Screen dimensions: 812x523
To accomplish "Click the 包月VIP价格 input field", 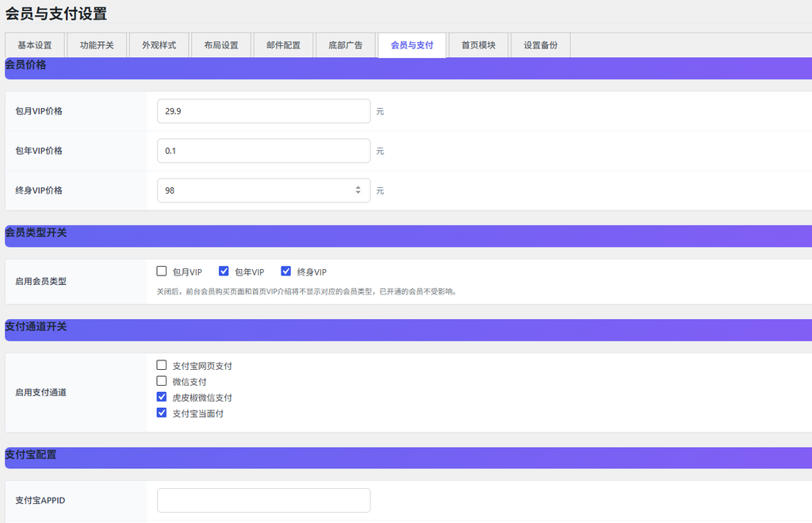I will pyautogui.click(x=263, y=111).
